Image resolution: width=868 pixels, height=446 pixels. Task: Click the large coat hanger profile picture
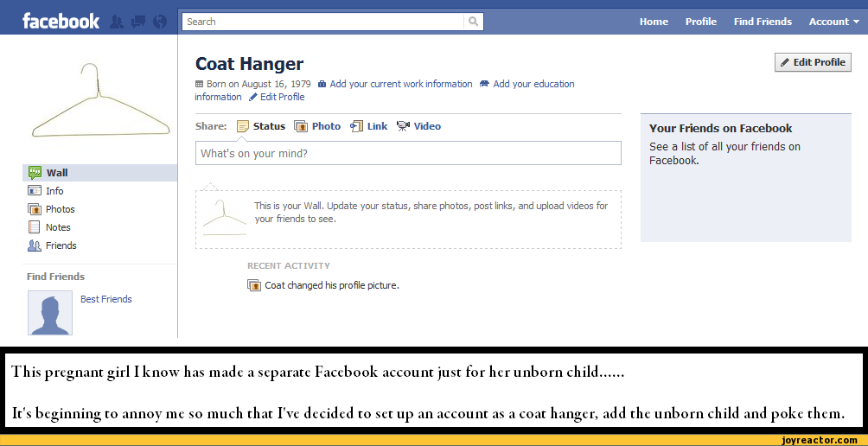click(x=99, y=101)
